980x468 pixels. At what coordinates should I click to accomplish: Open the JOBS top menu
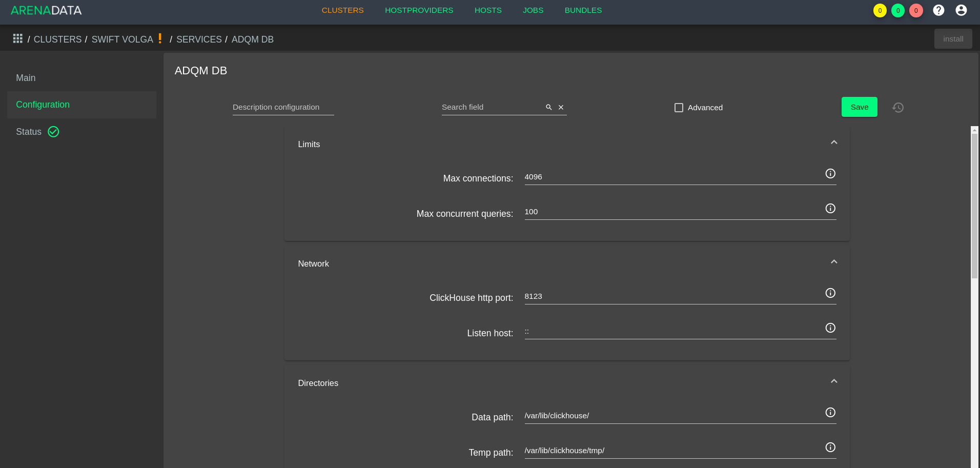tap(533, 10)
